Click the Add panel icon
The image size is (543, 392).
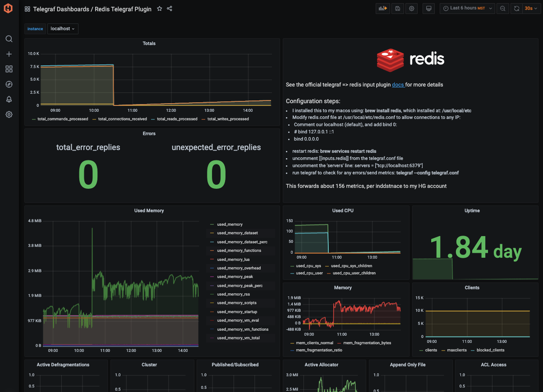pos(383,9)
